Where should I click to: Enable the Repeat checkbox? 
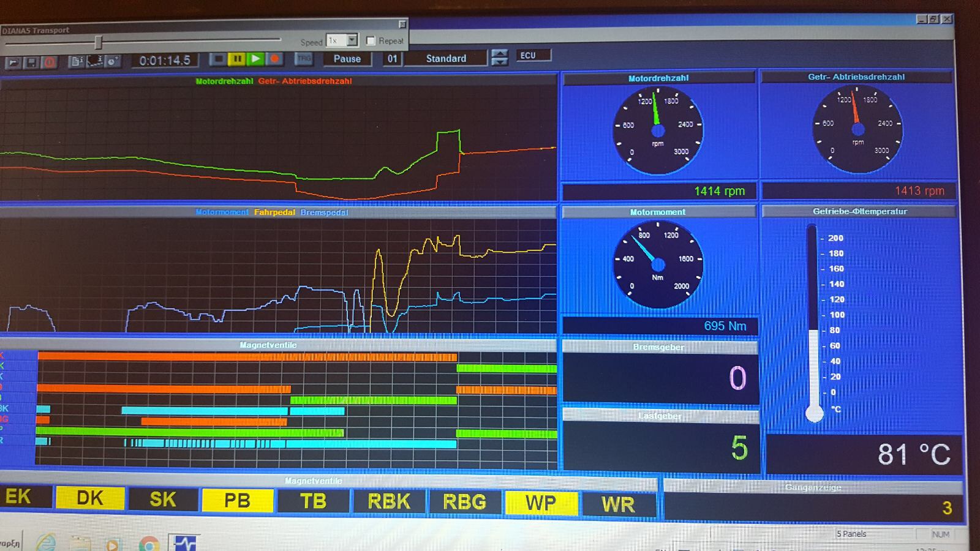tap(371, 40)
